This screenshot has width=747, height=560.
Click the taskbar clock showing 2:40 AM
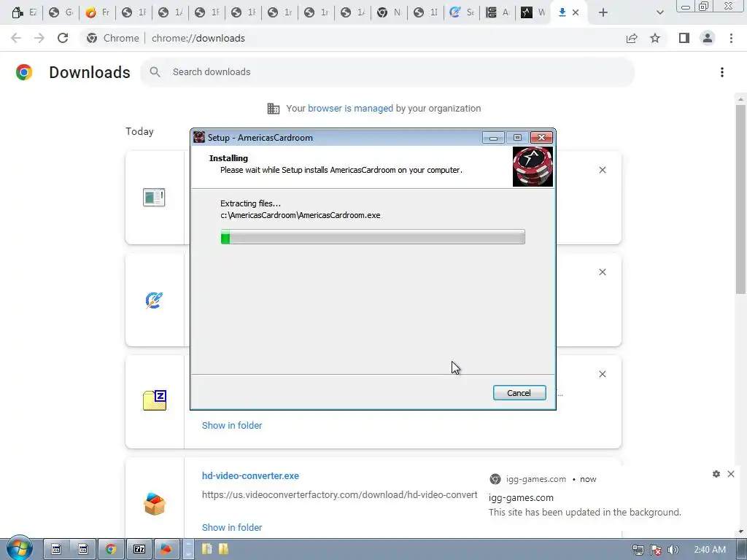[x=710, y=550]
